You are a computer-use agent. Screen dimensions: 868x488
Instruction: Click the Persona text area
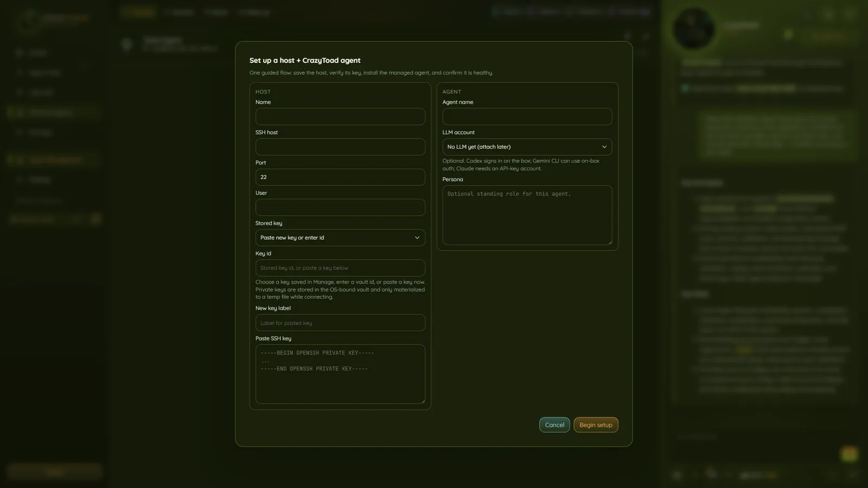coord(527,215)
